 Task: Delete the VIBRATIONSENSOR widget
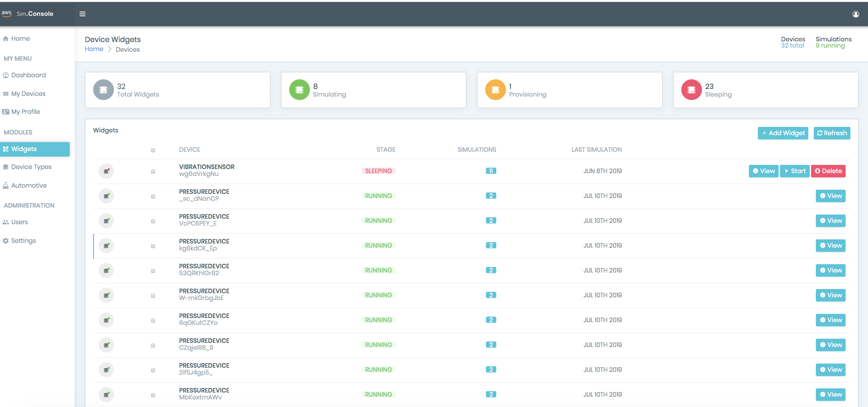coord(828,171)
